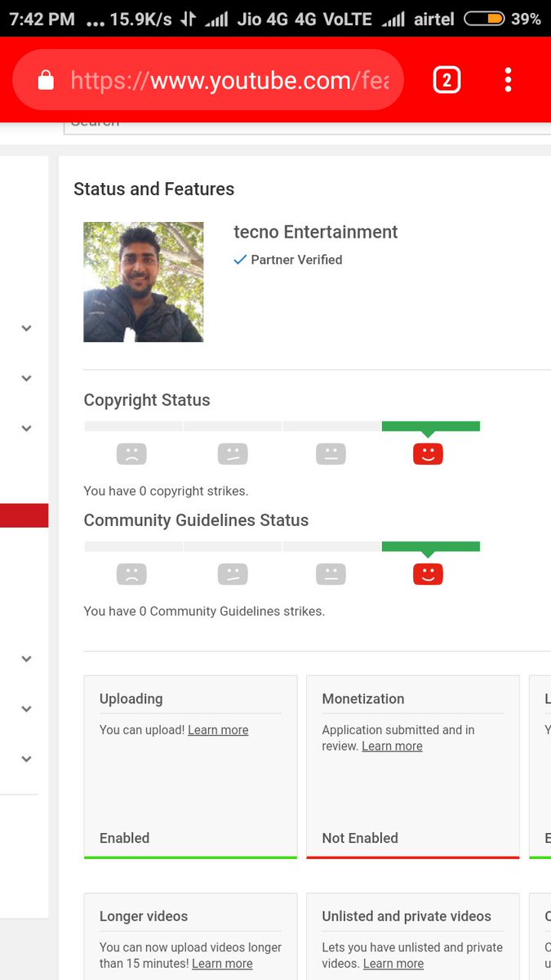The width and height of the screenshot is (551, 980).
Task: Click the Partner Verified checkmark icon
Action: (x=240, y=260)
